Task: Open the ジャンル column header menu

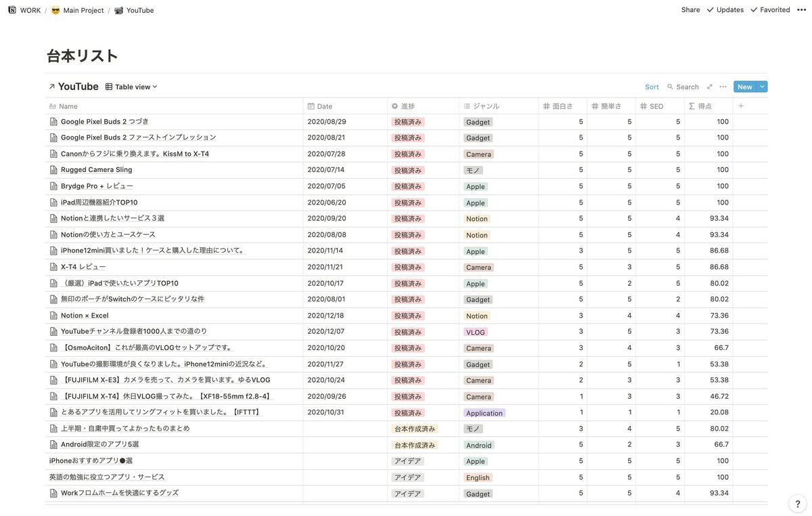Action: click(x=497, y=106)
